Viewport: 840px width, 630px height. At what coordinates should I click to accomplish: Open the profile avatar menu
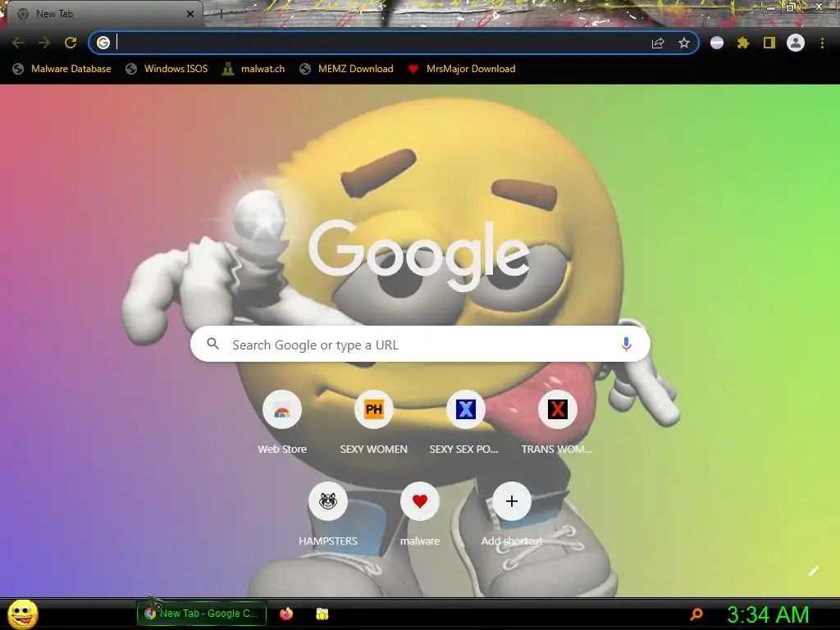(x=795, y=43)
